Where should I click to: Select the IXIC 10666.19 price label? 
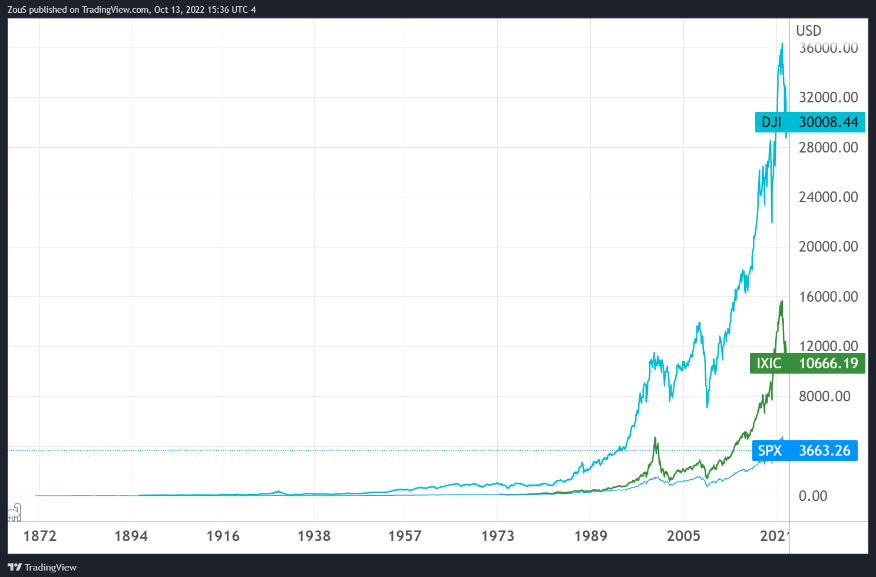807,363
